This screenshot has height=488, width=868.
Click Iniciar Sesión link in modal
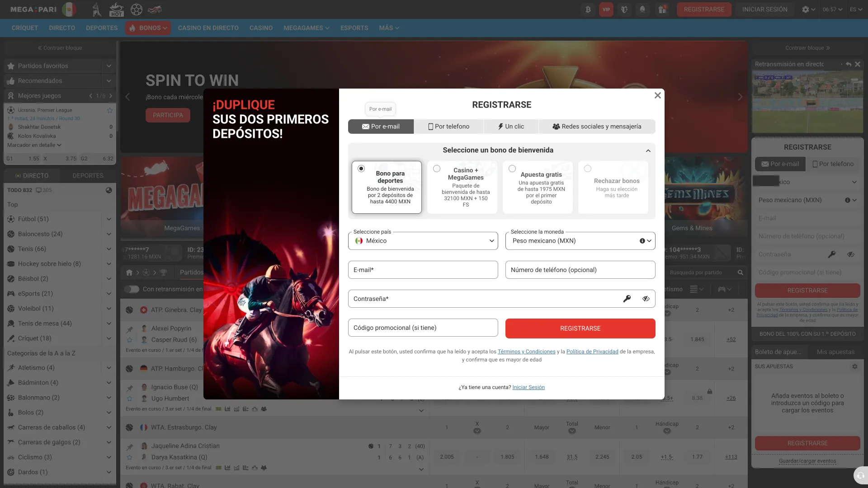528,387
